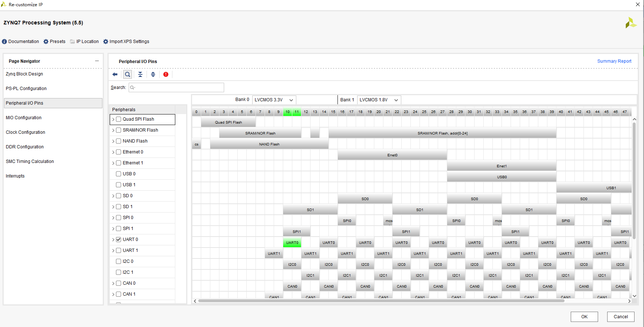The width and height of the screenshot is (644, 327).
Task: Enable the CAN 1 checkbox
Action: 118,294
